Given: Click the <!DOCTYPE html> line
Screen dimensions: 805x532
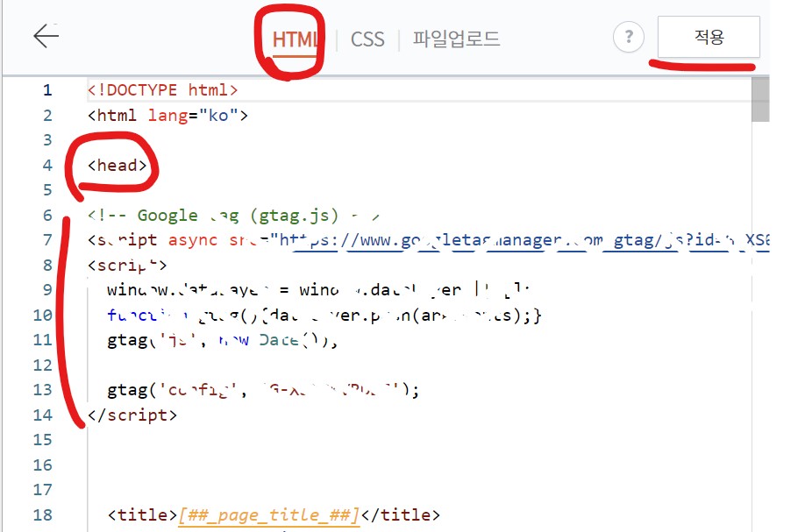Looking at the screenshot, I should (x=162, y=90).
